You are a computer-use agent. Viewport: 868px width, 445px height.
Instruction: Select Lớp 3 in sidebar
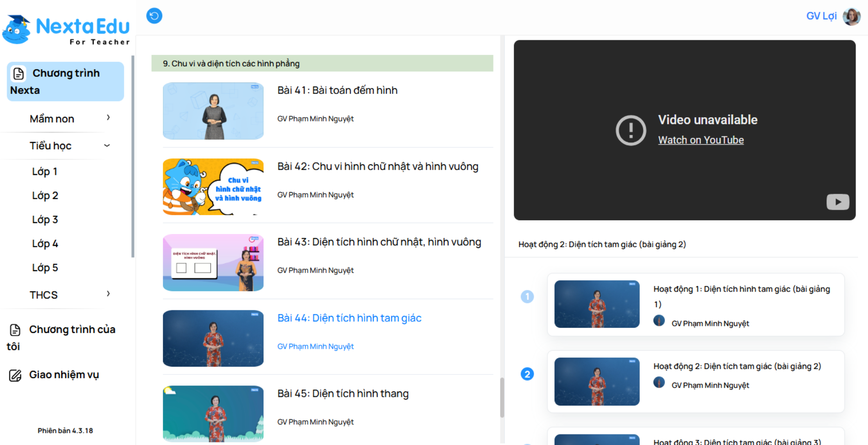click(x=45, y=220)
